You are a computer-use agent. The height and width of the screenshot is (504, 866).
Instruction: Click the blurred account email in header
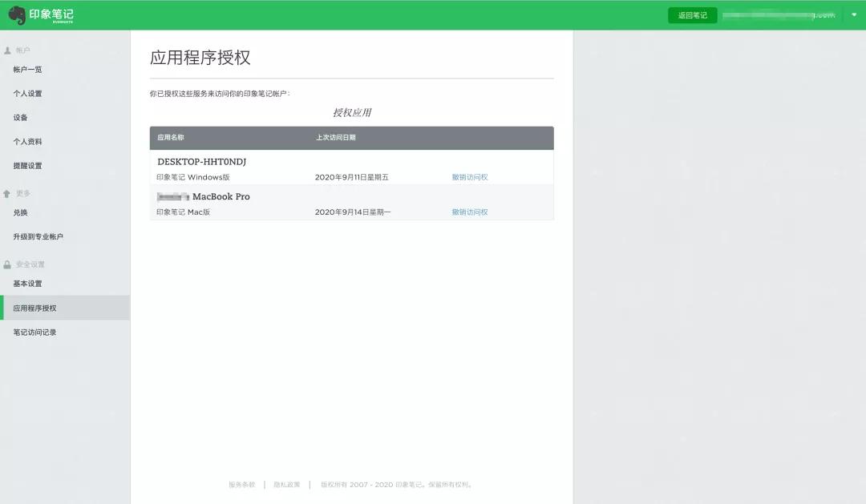[779, 15]
